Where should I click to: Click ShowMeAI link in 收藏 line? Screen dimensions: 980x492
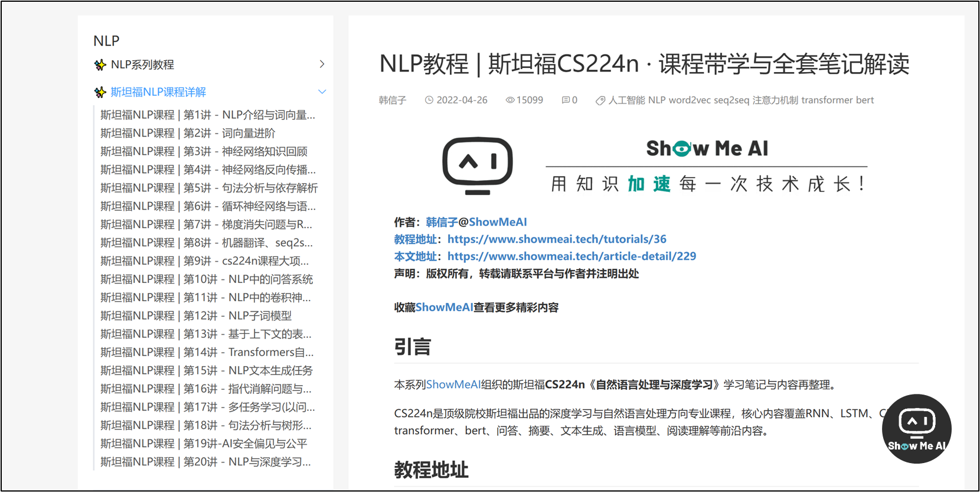tap(444, 308)
